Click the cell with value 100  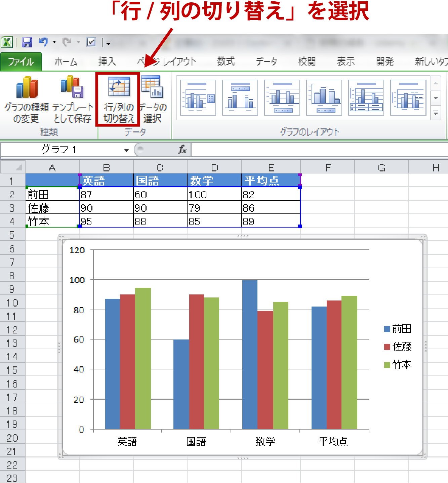click(x=214, y=194)
